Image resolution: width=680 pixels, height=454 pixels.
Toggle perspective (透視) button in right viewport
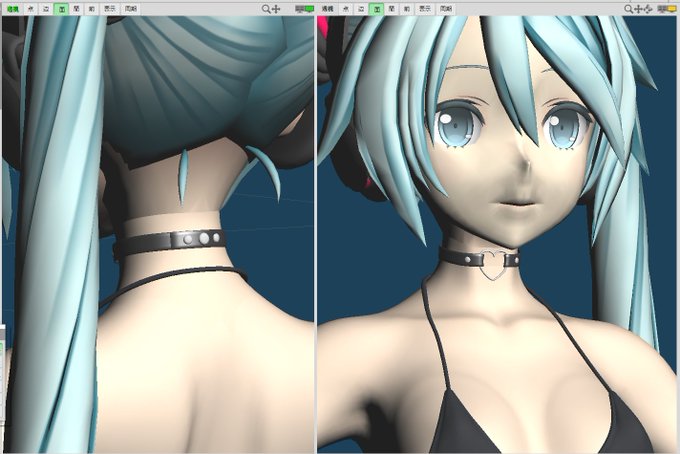327,9
